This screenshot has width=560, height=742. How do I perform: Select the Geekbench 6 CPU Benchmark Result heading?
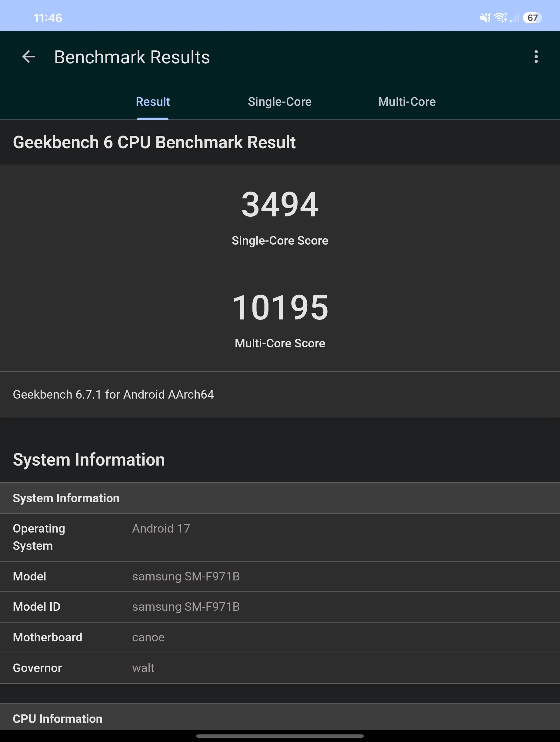pyautogui.click(x=154, y=142)
